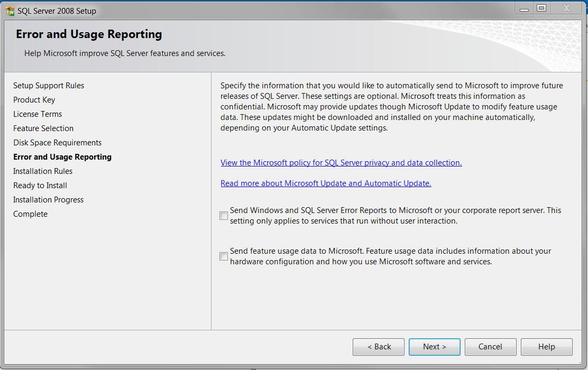Read more about Microsoft Update and Automatic Update
This screenshot has height=370, width=588.
(326, 183)
